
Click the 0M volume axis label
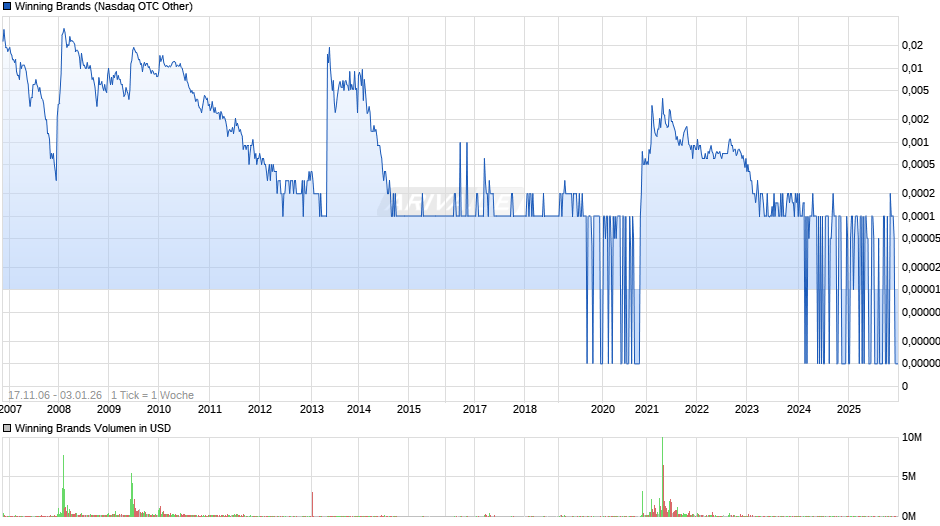(909, 516)
